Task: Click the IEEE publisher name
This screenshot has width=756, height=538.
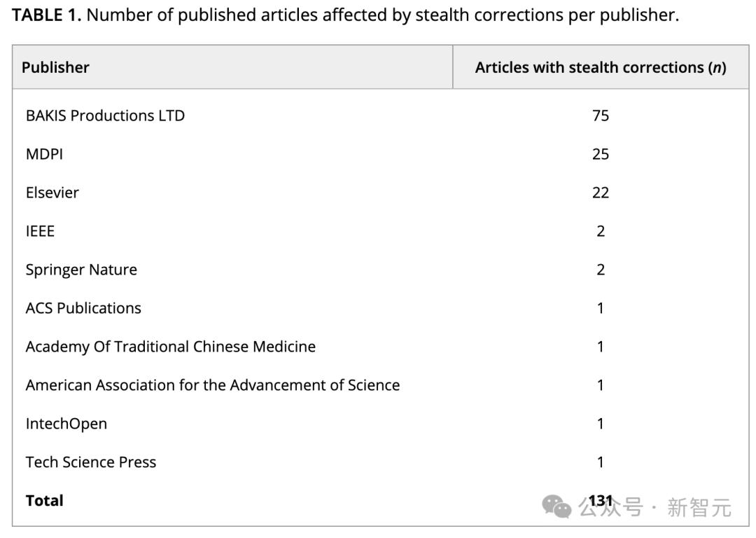Action: point(40,231)
